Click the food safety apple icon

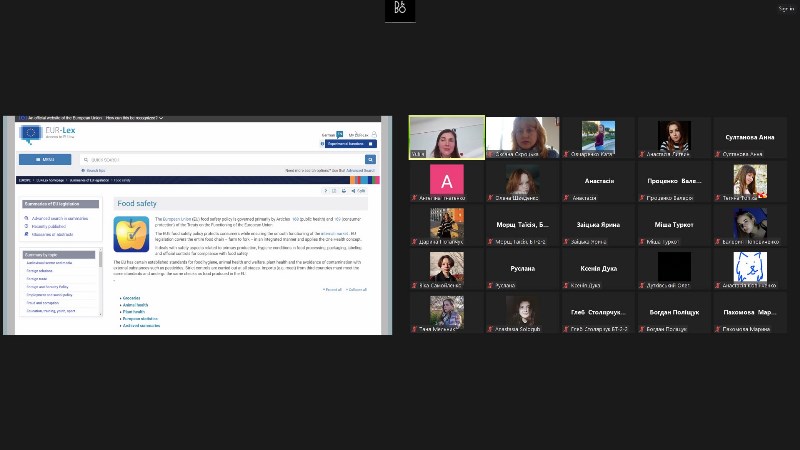pyautogui.click(x=132, y=235)
